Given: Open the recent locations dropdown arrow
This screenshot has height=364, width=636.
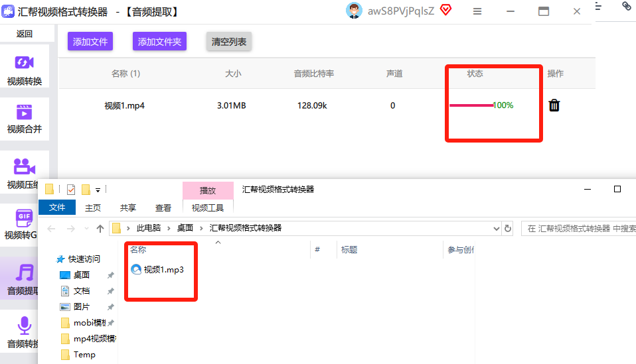Looking at the screenshot, I should click(86, 228).
